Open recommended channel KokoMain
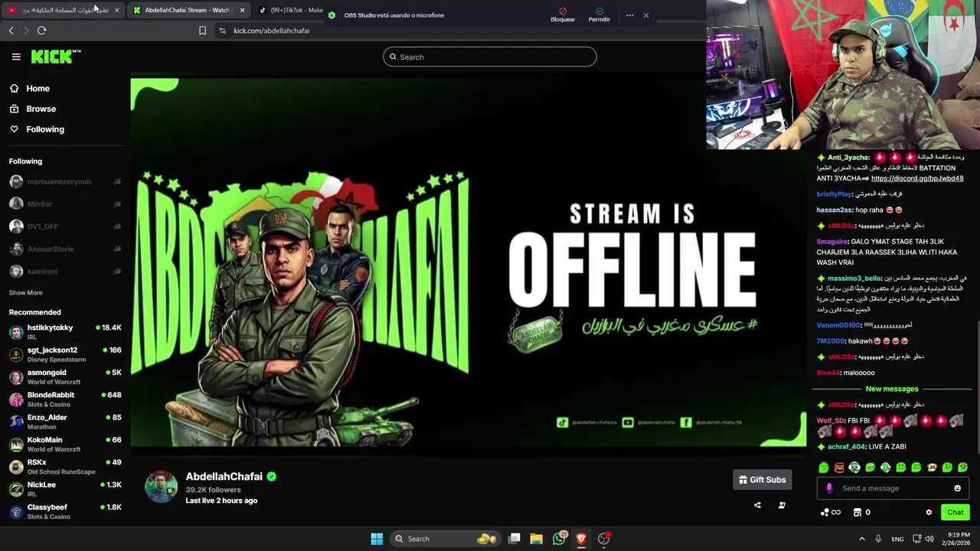The image size is (980, 551). 65,444
